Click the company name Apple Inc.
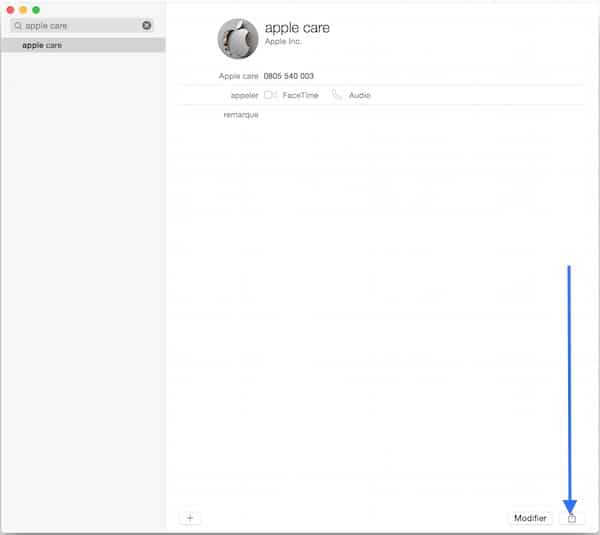This screenshot has width=600, height=535. [283, 41]
